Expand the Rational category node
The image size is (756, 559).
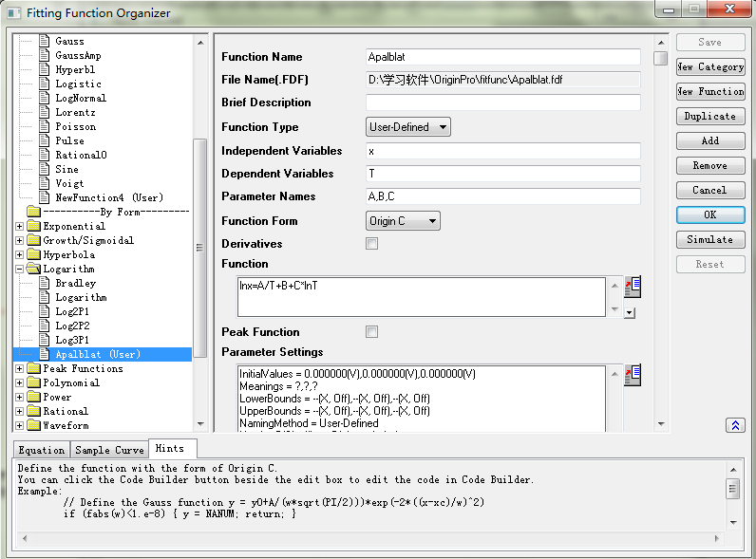click(x=19, y=411)
